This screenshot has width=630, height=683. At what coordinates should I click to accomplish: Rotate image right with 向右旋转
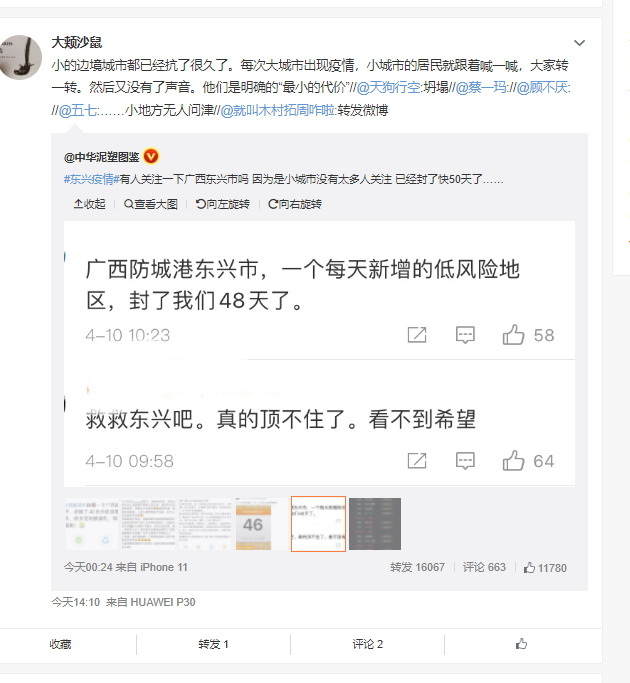(295, 204)
